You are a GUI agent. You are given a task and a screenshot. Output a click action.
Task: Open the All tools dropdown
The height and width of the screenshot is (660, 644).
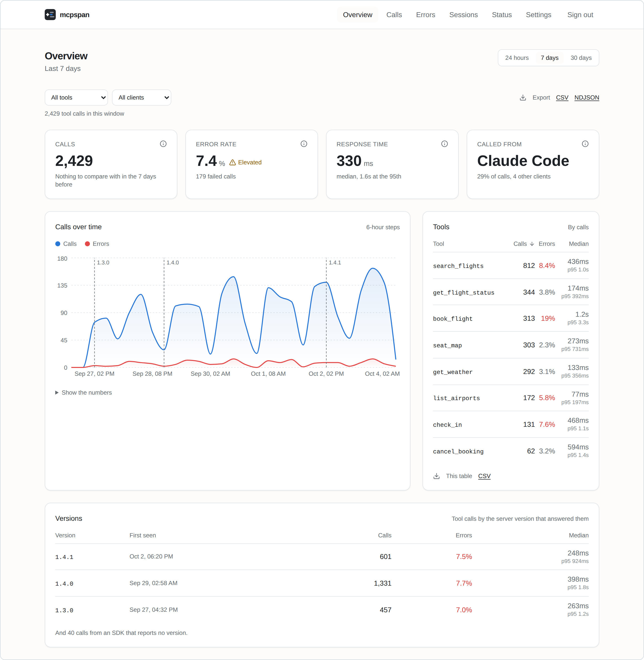(76, 98)
